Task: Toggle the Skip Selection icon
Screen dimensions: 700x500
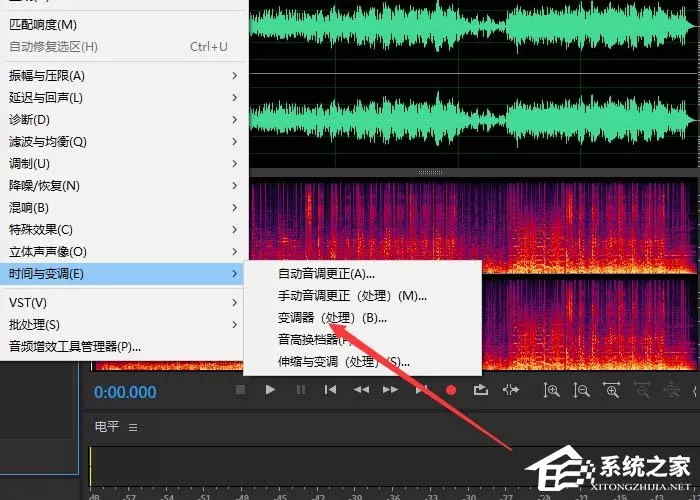Action: [511, 390]
